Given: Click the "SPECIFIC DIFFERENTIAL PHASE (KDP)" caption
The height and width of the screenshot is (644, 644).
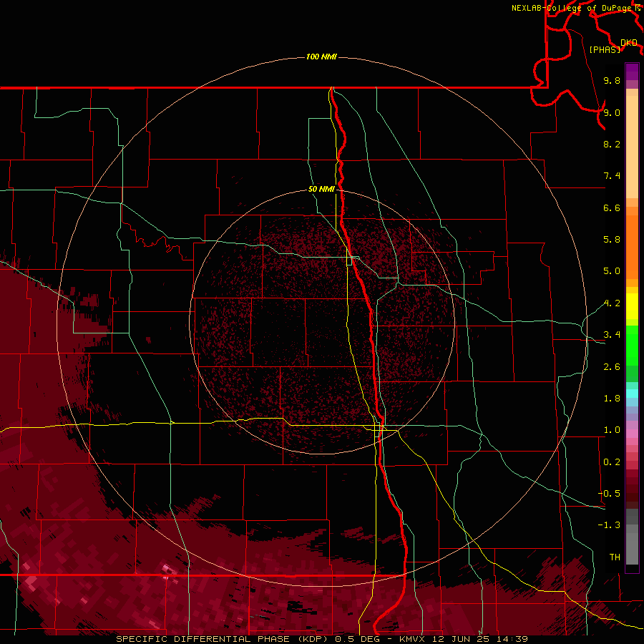Looking at the screenshot, I should pyautogui.click(x=223, y=639).
